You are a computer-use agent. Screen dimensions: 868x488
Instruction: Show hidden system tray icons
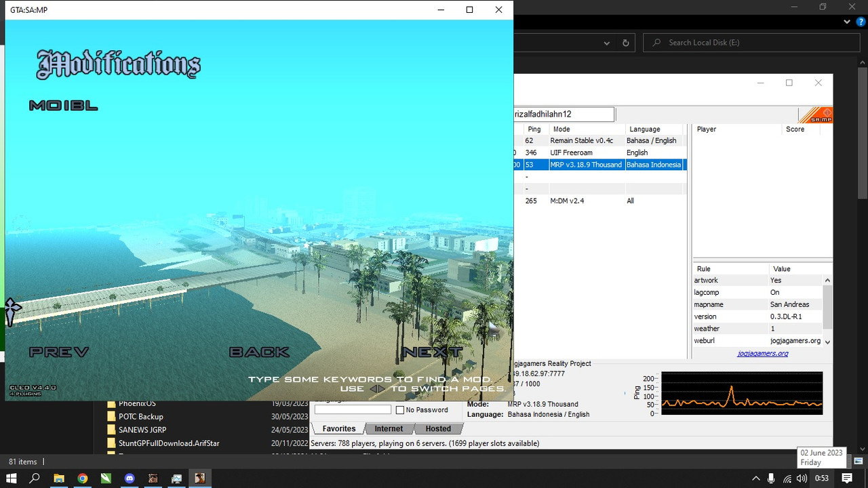point(756,478)
